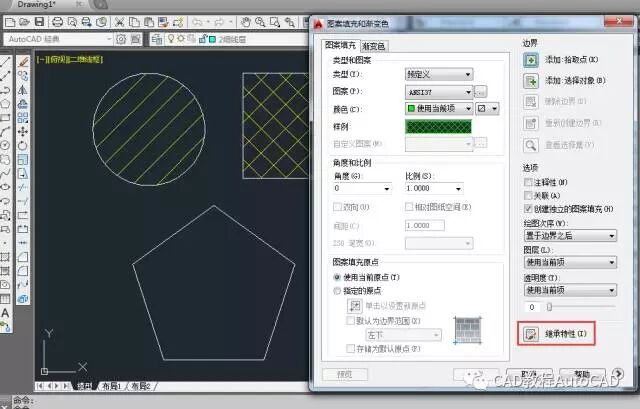Click the Add Pick Points (添加:拾取点) icon

click(x=531, y=60)
